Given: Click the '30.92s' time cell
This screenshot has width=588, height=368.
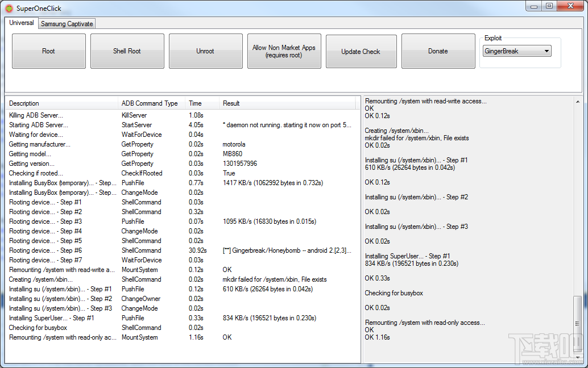Looking at the screenshot, I should pyautogui.click(x=198, y=250).
